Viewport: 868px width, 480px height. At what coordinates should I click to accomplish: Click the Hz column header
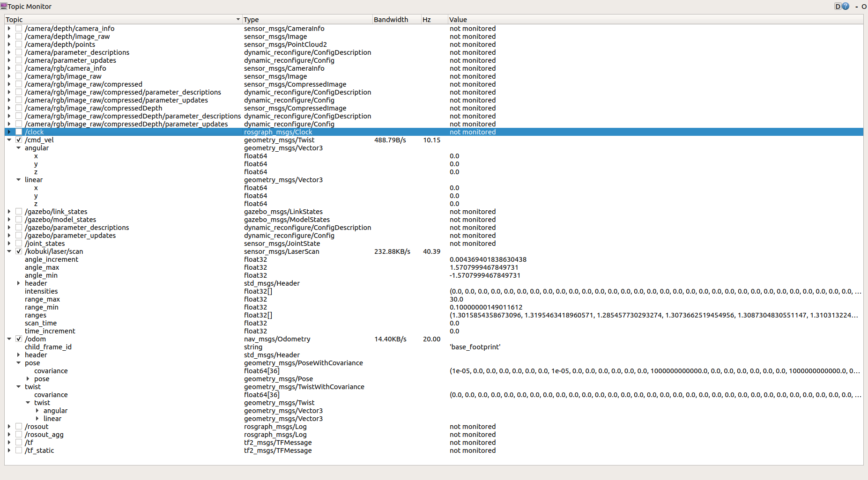[x=427, y=20]
